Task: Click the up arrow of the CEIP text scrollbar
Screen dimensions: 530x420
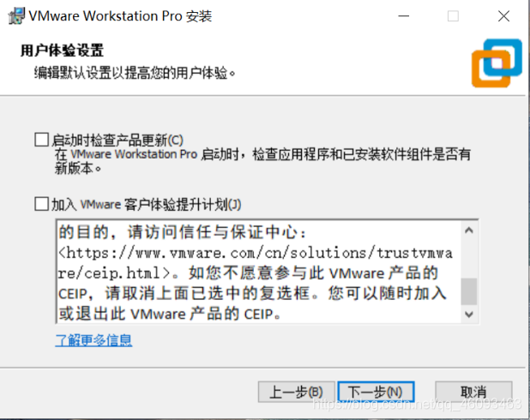Action: coord(469,231)
